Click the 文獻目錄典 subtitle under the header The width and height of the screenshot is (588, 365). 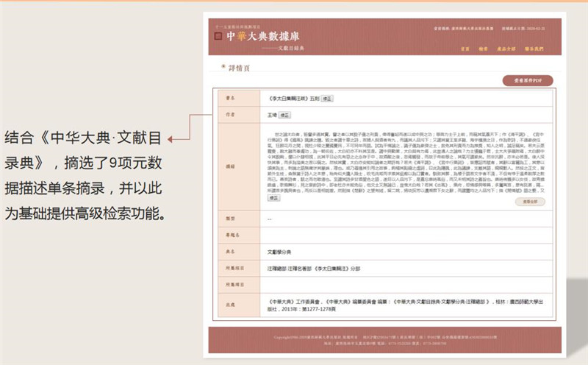coord(298,46)
